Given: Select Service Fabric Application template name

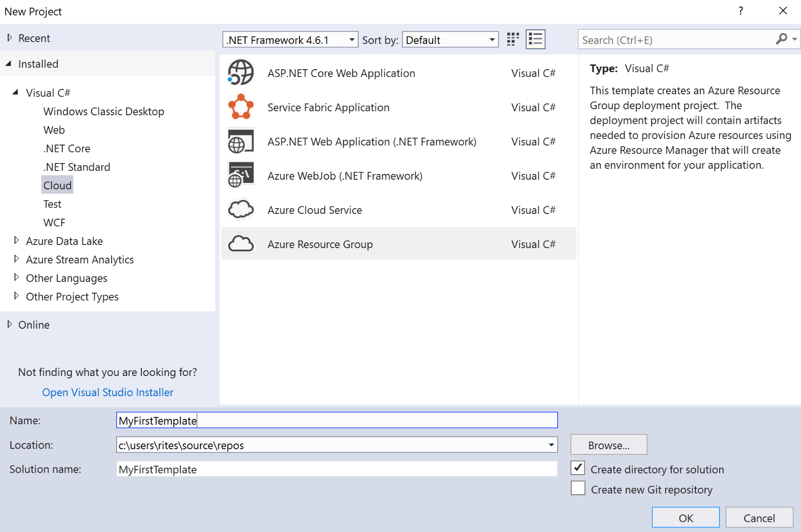Looking at the screenshot, I should [328, 107].
